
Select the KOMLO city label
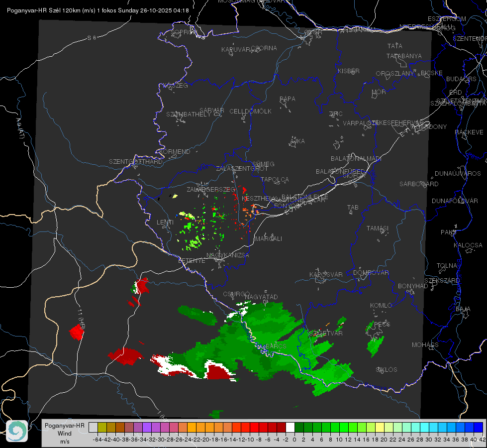click(381, 306)
